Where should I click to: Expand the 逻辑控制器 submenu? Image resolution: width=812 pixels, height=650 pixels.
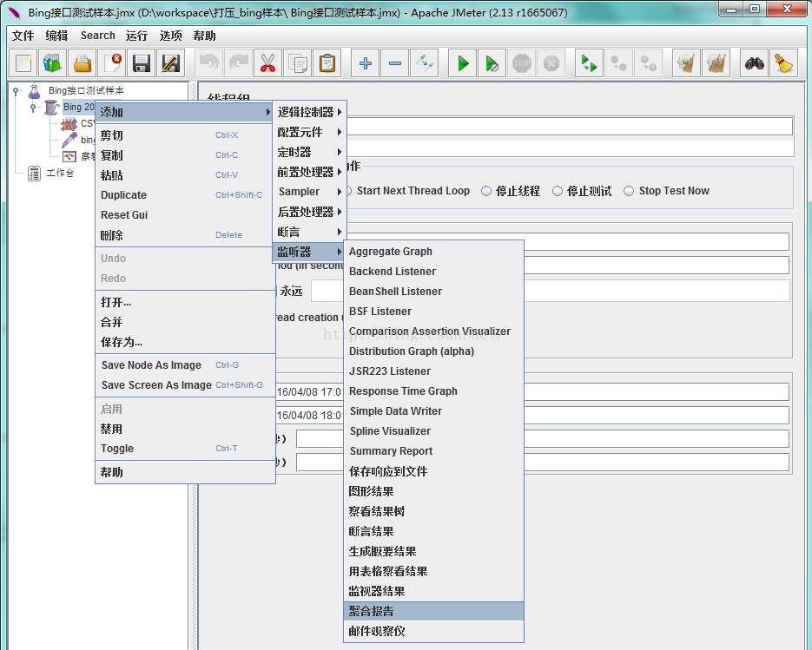309,112
